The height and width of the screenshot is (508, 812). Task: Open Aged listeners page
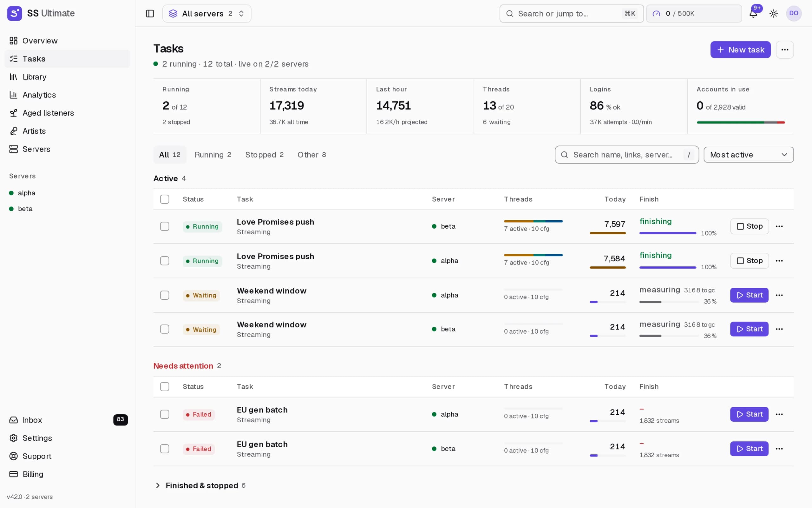[x=67, y=113]
